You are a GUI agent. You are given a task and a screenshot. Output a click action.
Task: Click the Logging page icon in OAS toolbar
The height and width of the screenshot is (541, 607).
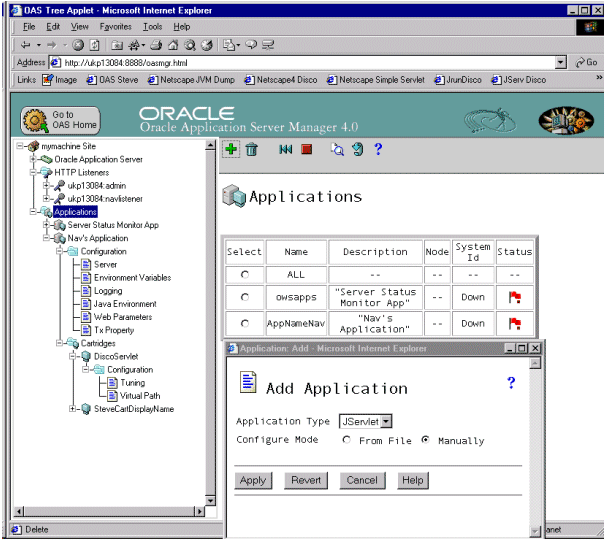pyautogui.click(x=358, y=149)
